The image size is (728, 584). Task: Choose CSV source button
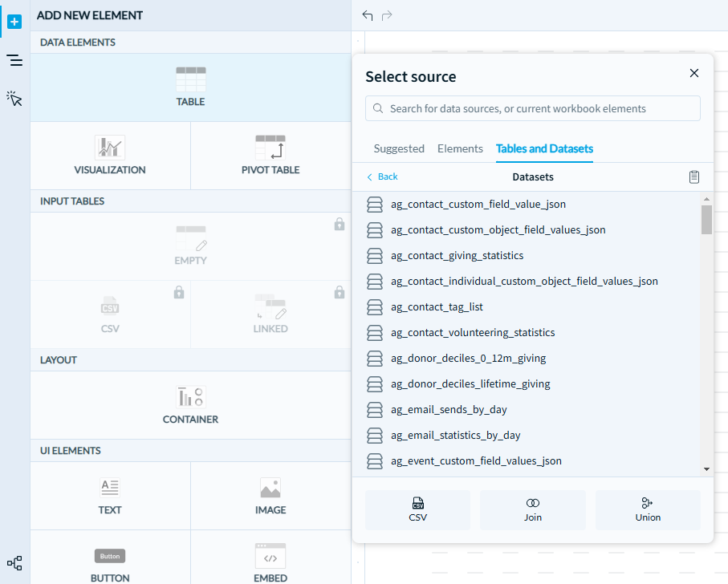point(417,509)
